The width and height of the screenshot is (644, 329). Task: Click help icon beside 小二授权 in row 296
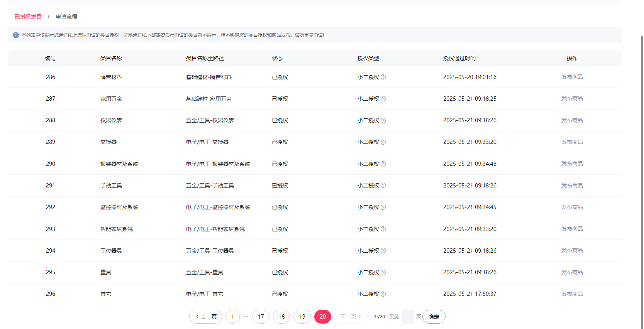pyautogui.click(x=383, y=294)
